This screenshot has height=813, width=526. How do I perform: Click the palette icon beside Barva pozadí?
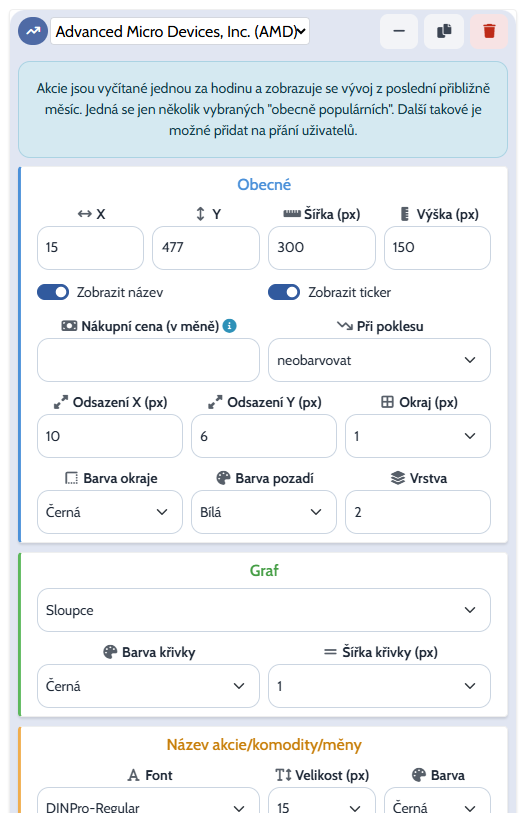pos(223,478)
